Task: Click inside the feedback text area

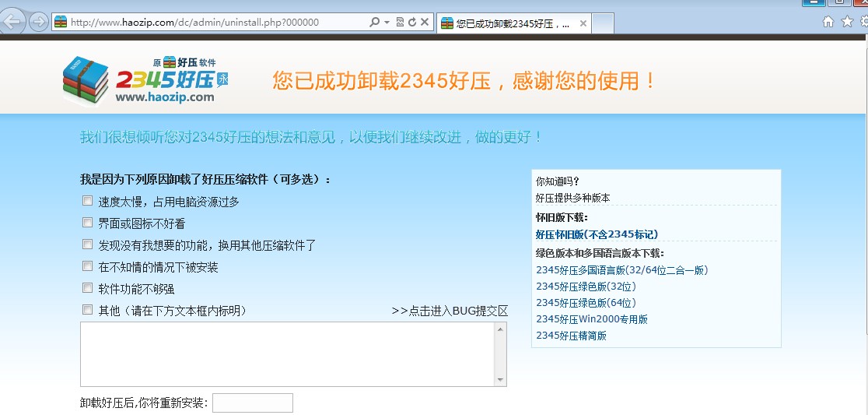Action: 288,354
